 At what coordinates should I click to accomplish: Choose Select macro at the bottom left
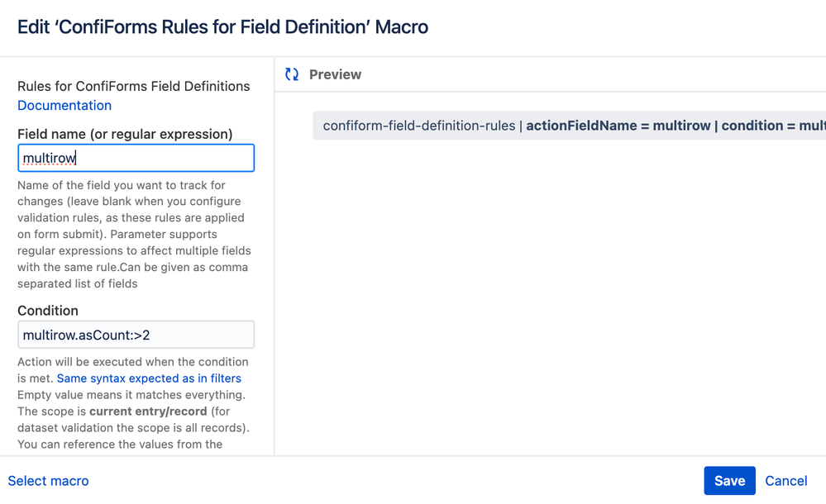pos(49,481)
